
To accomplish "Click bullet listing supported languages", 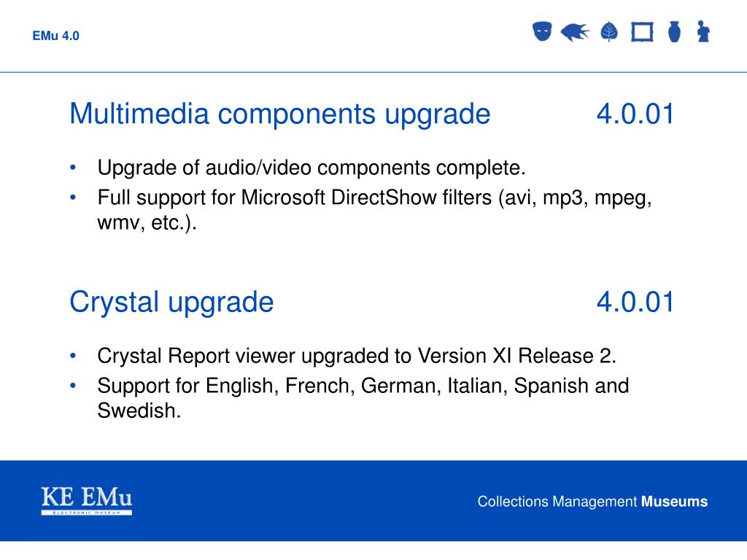I will pos(363,398).
